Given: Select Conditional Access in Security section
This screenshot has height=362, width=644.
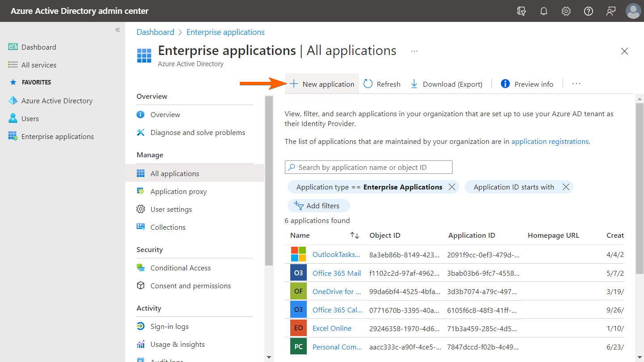Looking at the screenshot, I should click(180, 268).
